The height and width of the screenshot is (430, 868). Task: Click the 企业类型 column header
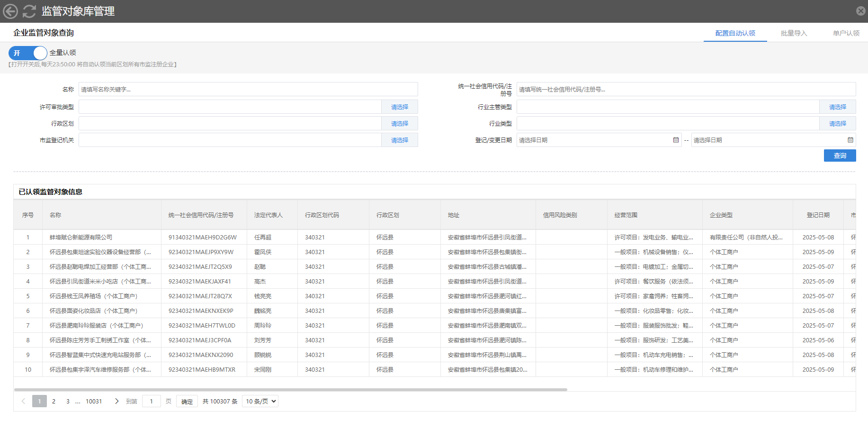click(x=748, y=215)
